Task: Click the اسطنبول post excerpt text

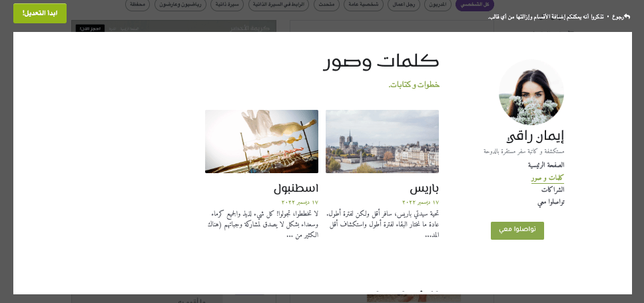Action: [x=262, y=224]
